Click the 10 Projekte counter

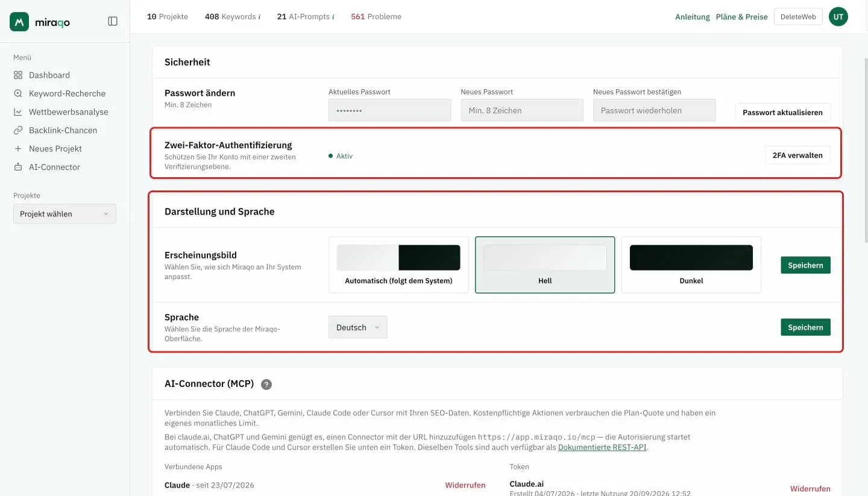pos(168,17)
